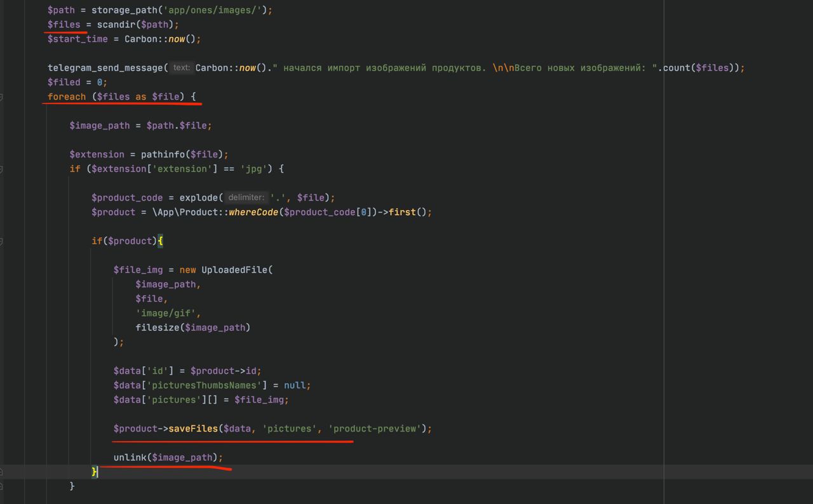Click the $start_time variable
Image resolution: width=813 pixels, height=504 pixels.
pyautogui.click(x=77, y=39)
